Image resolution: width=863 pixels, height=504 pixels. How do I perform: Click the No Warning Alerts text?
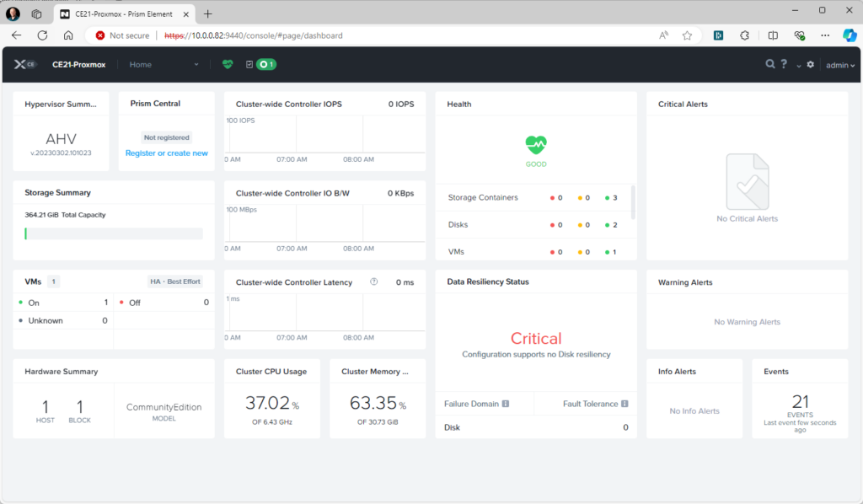click(748, 322)
